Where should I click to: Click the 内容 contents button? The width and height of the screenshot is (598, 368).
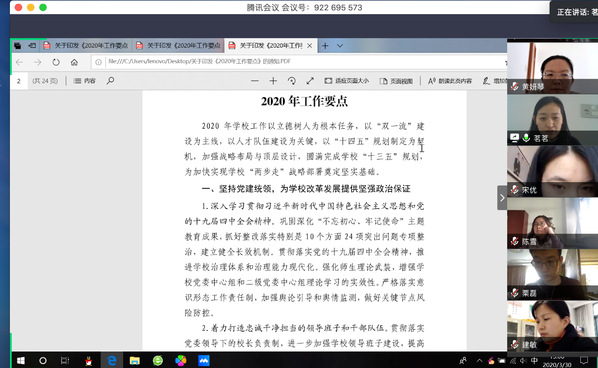pos(84,81)
